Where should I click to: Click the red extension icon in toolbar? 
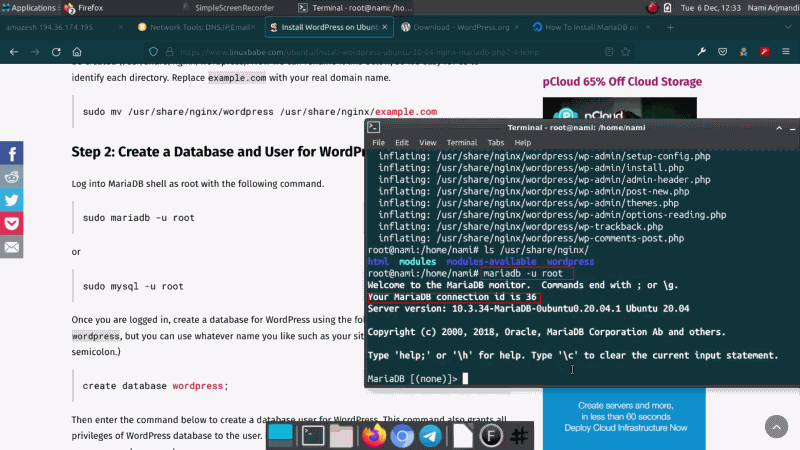pos(764,52)
